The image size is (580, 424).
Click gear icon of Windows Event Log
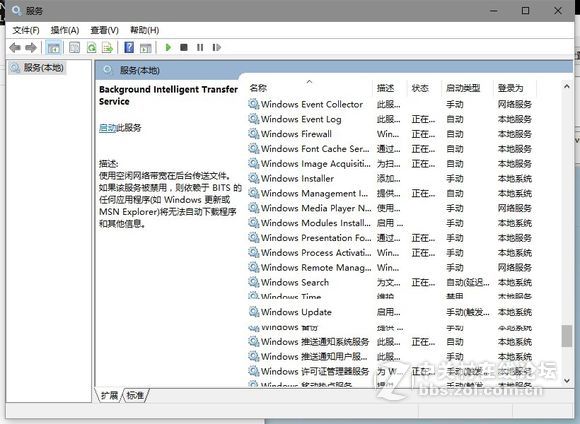tap(253, 119)
